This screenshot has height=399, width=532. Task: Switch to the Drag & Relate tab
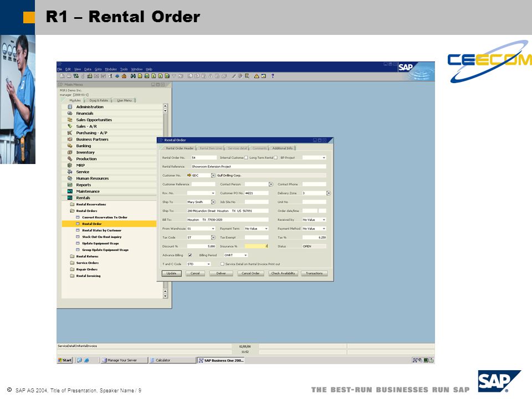99,100
